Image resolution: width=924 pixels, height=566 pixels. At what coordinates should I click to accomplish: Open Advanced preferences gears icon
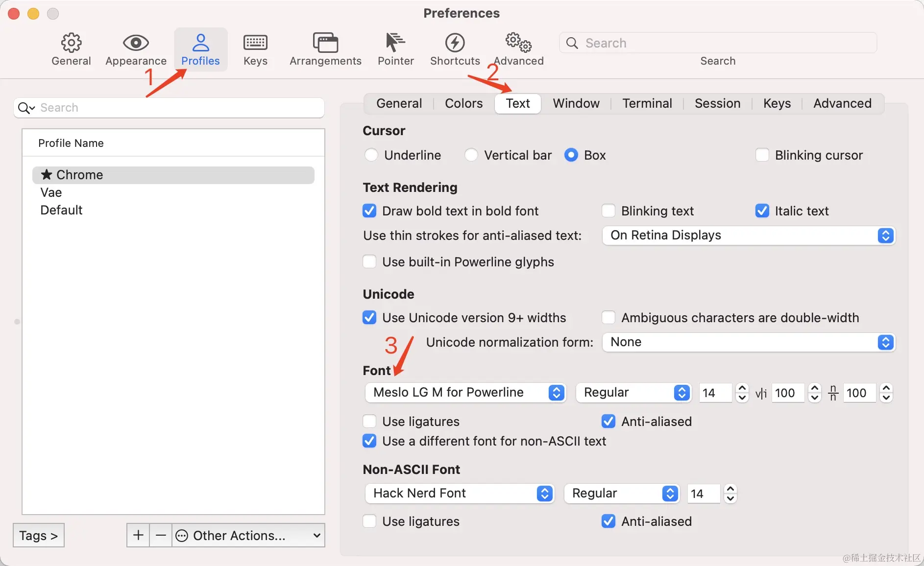point(518,44)
